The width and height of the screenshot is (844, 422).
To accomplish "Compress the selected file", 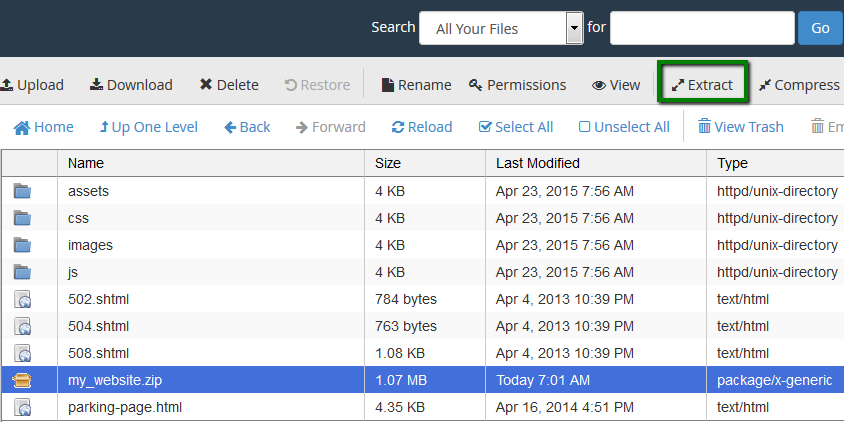I will (x=798, y=85).
